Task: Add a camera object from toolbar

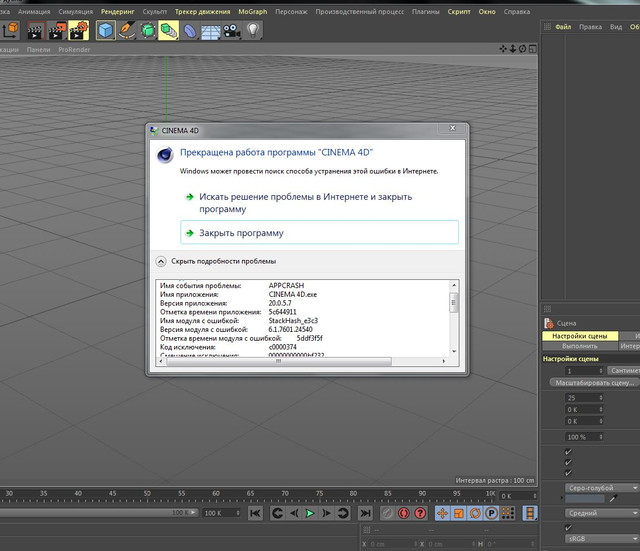Action: click(x=232, y=31)
